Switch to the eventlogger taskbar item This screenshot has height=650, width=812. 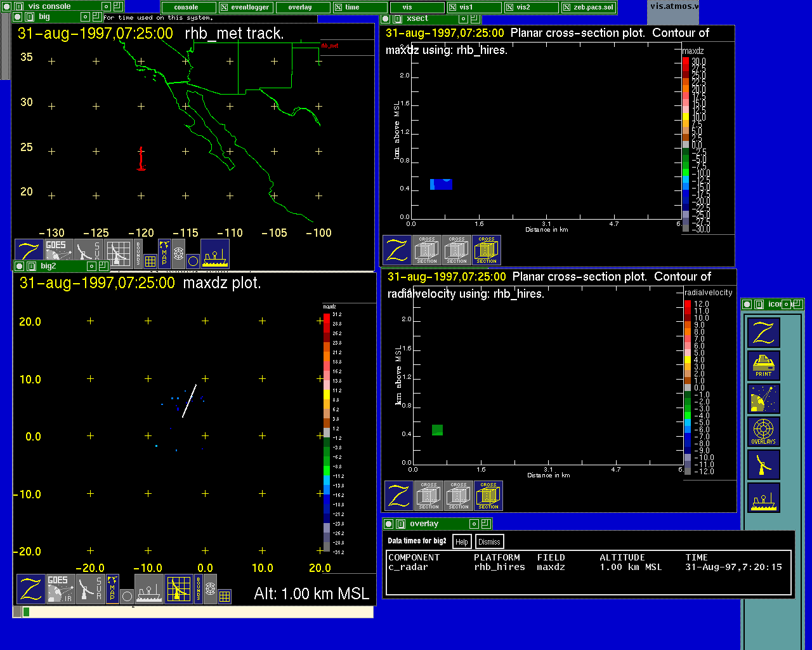click(x=247, y=8)
